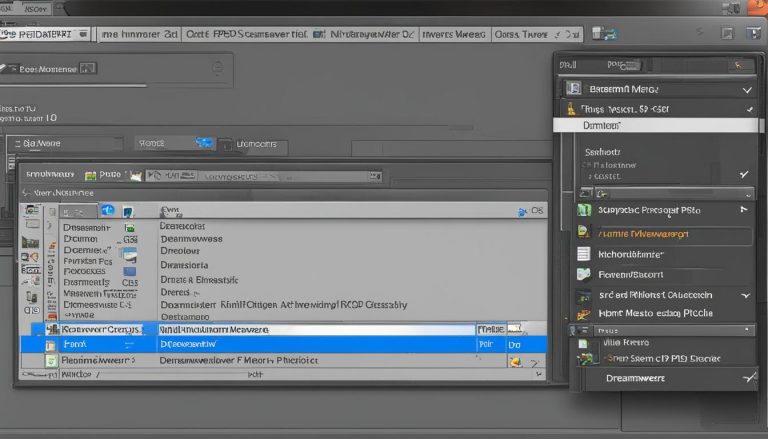Click the icon beside 'Sren Sœm' in the right panel
Image resolution: width=768 pixels, height=439 pixels.
[x=585, y=360]
